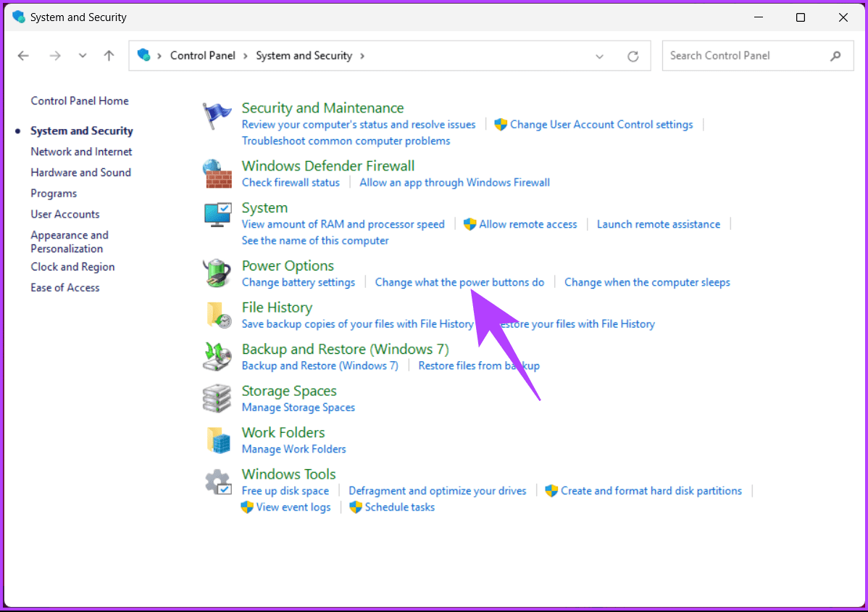
Task: Expand the address bar history dropdown
Action: pos(599,56)
